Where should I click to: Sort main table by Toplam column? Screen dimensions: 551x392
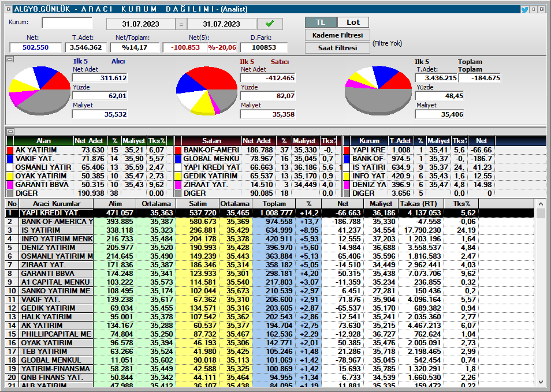tap(274, 204)
